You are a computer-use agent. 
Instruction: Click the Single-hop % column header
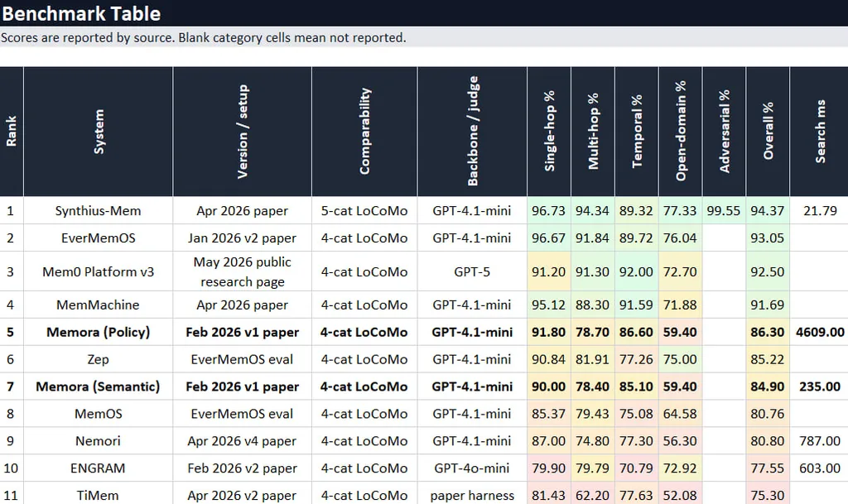click(x=549, y=132)
